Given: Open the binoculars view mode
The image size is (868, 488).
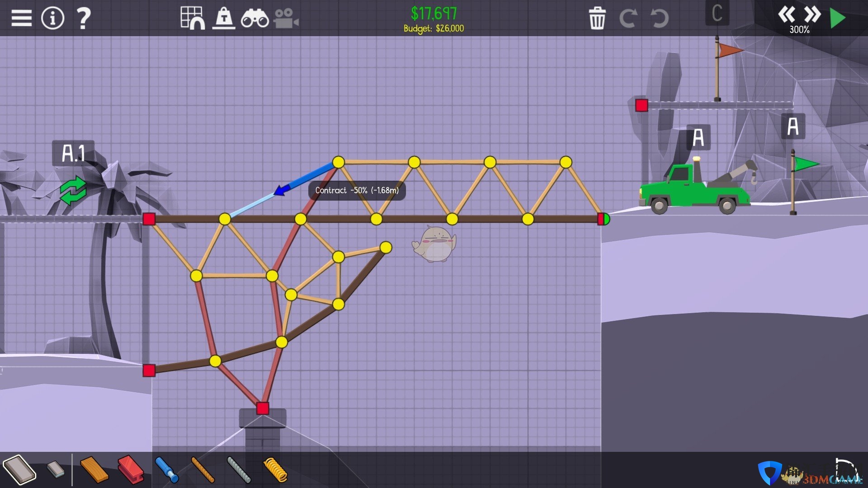Looking at the screenshot, I should 255,19.
